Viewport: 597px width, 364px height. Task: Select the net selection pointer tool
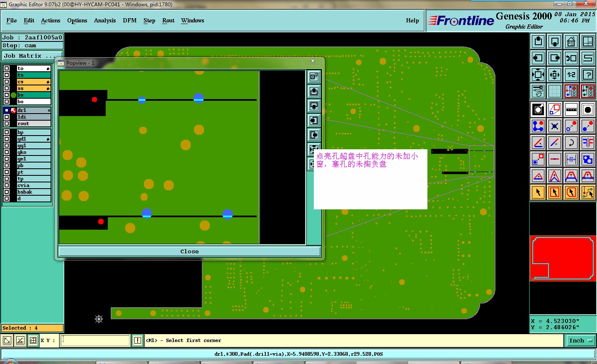pos(588,192)
